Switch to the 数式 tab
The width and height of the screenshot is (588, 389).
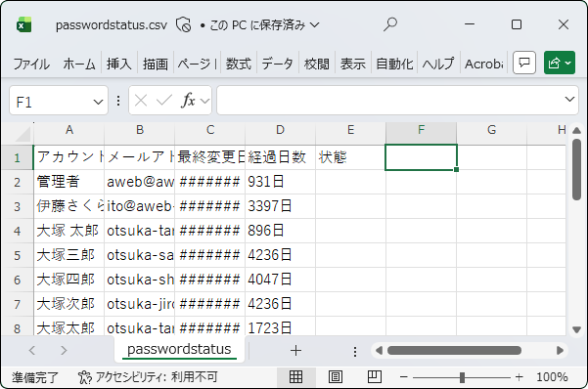click(x=238, y=64)
